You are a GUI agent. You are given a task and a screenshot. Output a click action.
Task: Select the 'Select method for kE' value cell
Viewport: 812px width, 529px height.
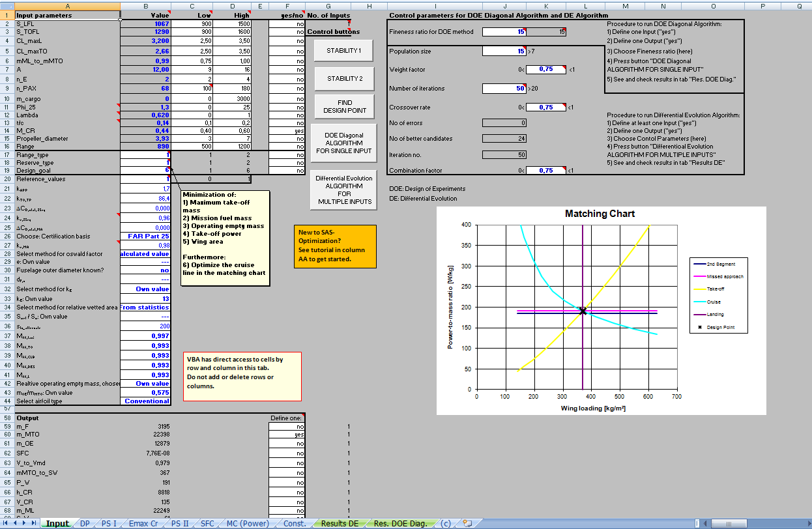(x=146, y=289)
